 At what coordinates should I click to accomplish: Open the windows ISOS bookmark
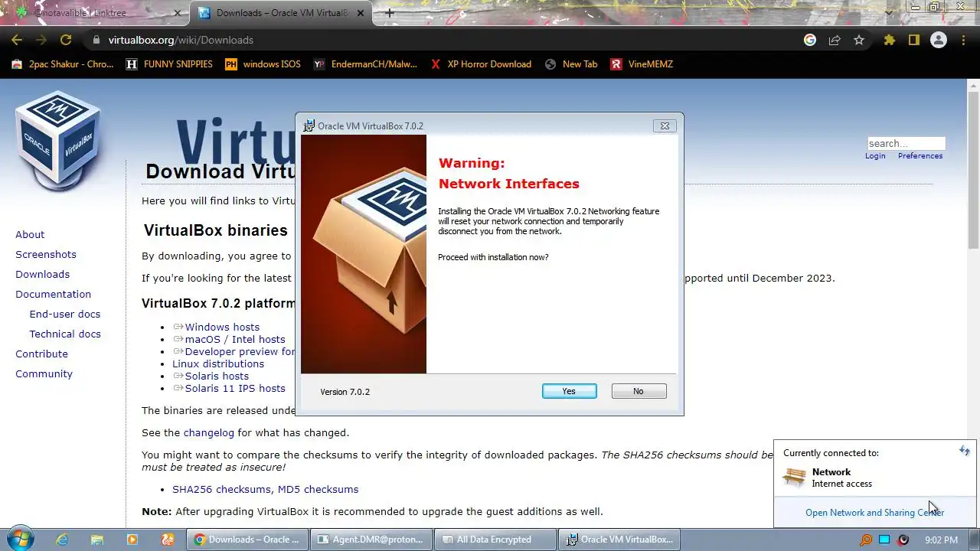pyautogui.click(x=263, y=64)
